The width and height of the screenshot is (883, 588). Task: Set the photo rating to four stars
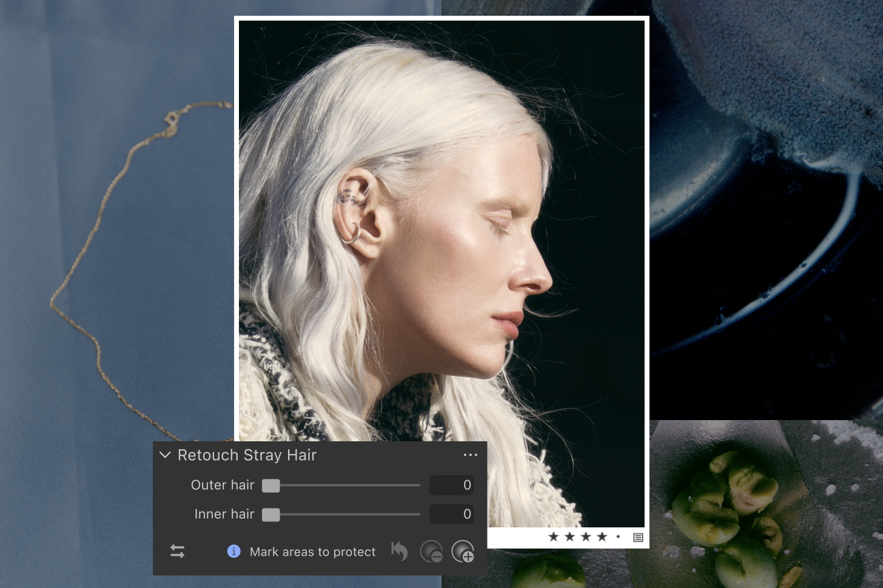(x=602, y=536)
